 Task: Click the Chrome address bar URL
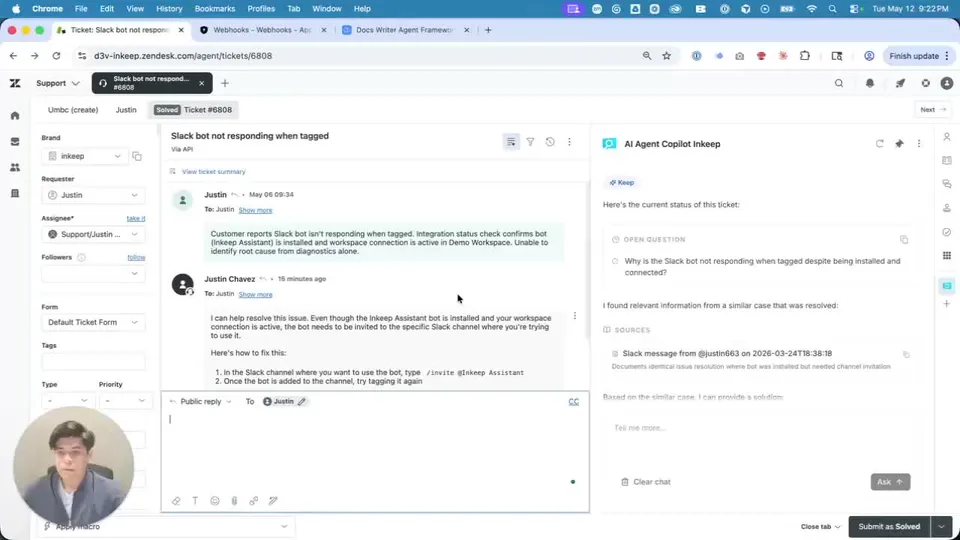pos(183,56)
